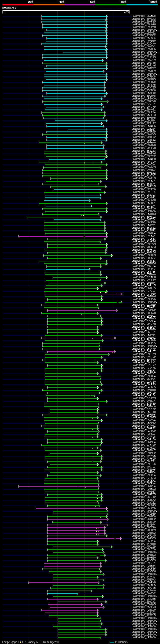Open UniRef100_B9H5N1 purple hit label
Image resolution: width=160 pixels, height=644 pixels.
143,236
